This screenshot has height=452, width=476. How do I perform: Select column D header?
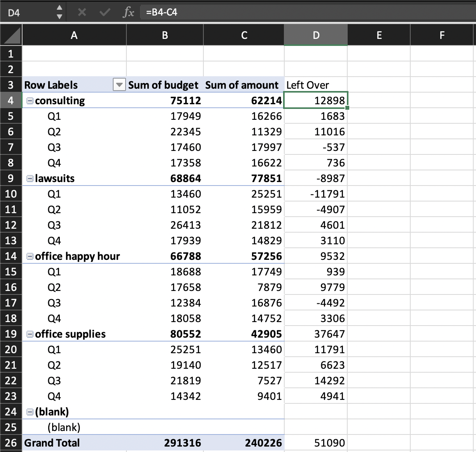click(316, 35)
